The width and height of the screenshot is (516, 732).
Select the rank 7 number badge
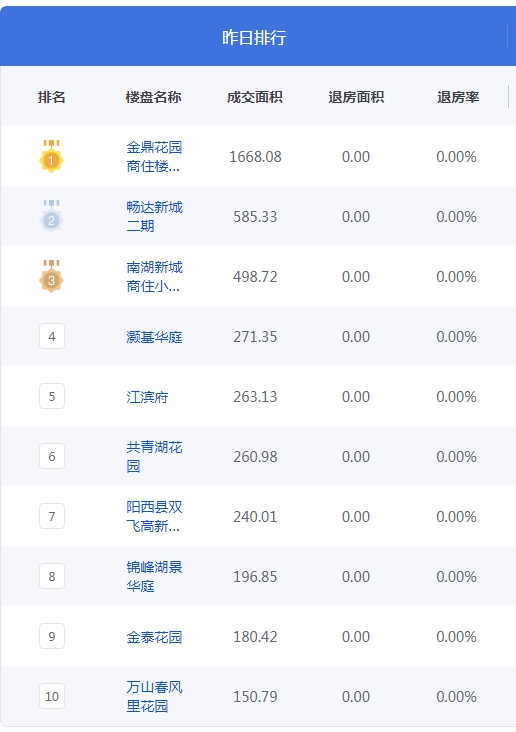(52, 516)
